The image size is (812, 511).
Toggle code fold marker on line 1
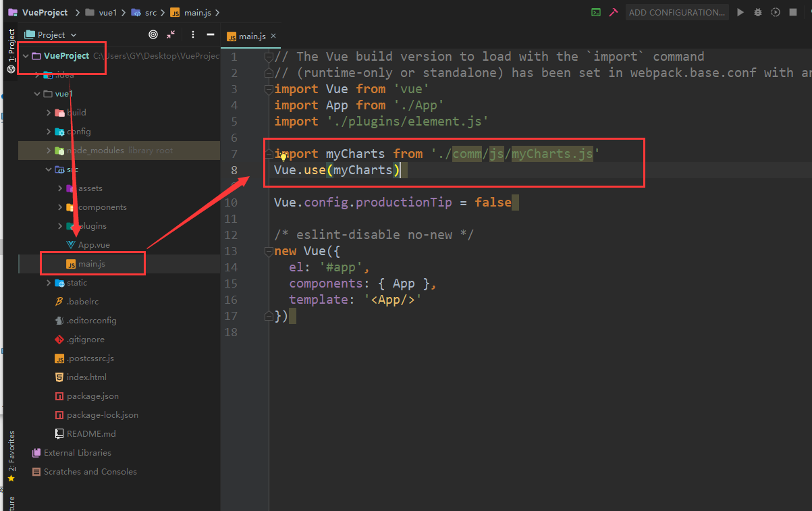coord(269,57)
